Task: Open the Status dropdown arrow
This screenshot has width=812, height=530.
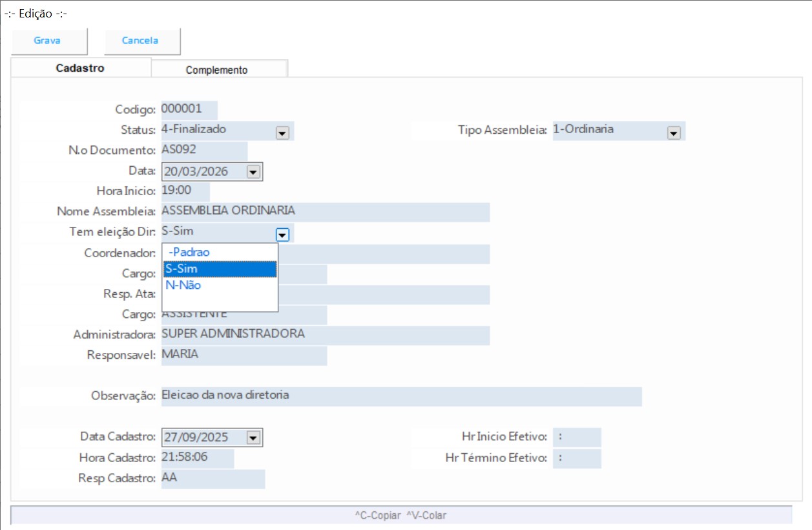Action: pyautogui.click(x=282, y=132)
